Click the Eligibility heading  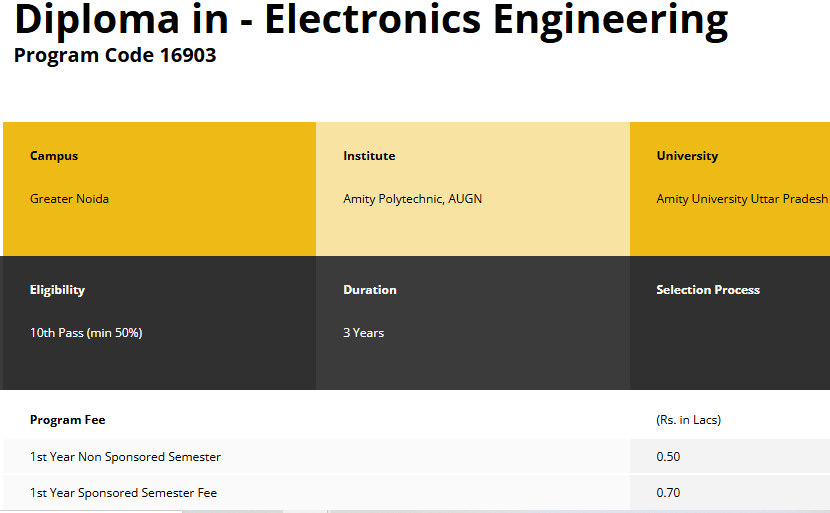[x=57, y=290]
